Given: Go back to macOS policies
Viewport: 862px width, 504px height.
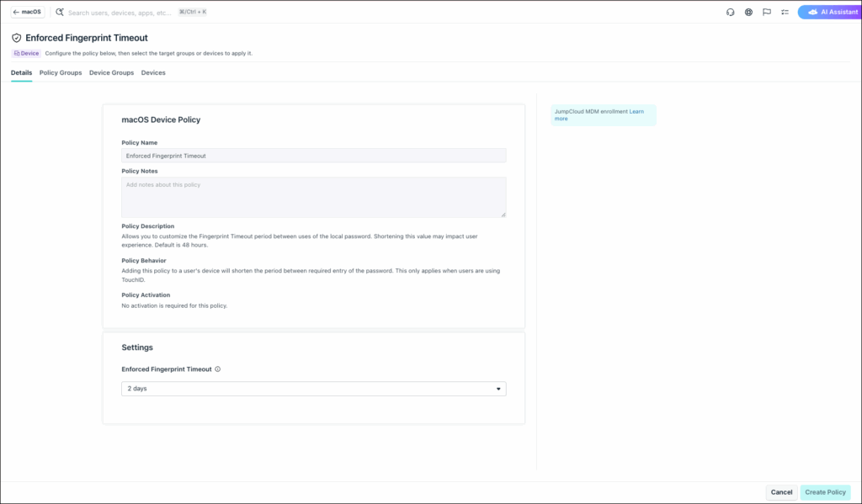Looking at the screenshot, I should (x=28, y=12).
